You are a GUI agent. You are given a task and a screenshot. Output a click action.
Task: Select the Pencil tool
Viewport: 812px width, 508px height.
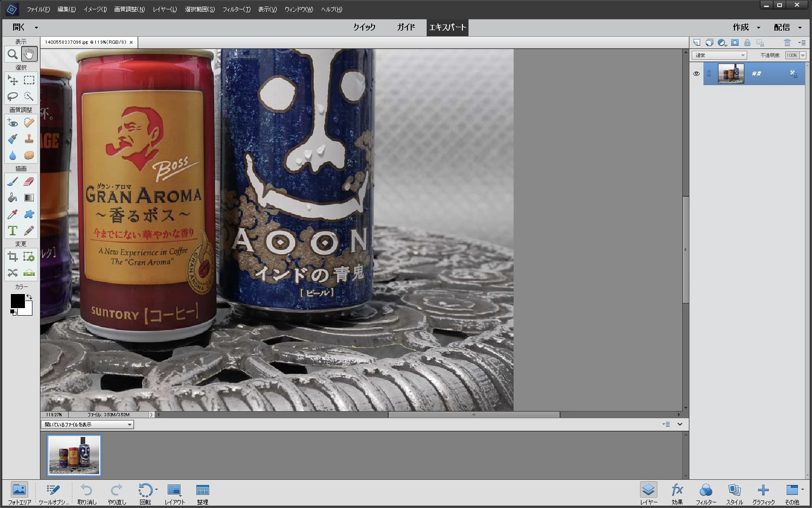[x=29, y=230]
